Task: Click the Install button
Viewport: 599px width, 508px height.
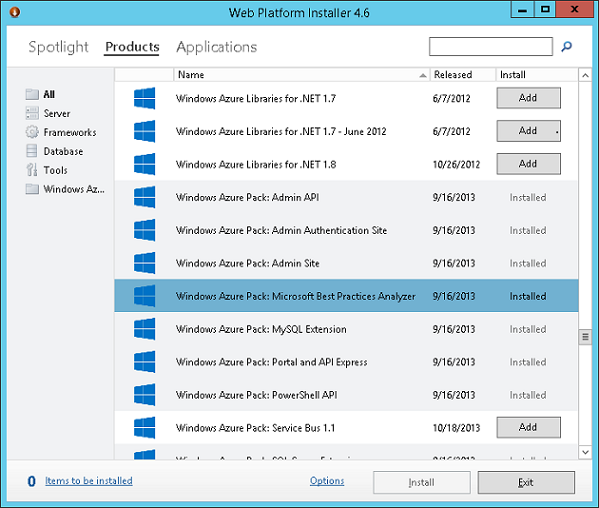Action: click(421, 482)
